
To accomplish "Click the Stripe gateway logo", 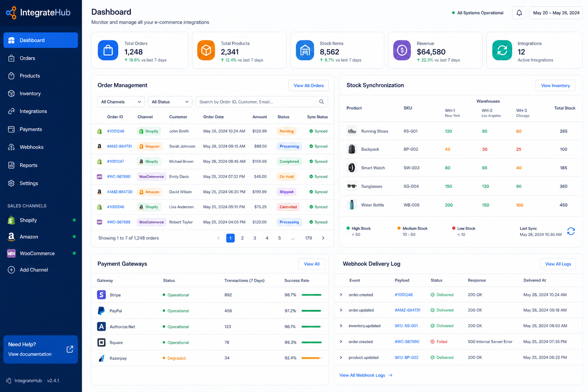I will pyautogui.click(x=101, y=295).
